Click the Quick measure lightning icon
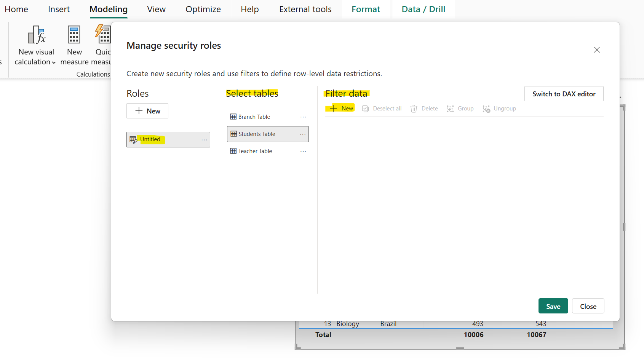 coord(103,34)
